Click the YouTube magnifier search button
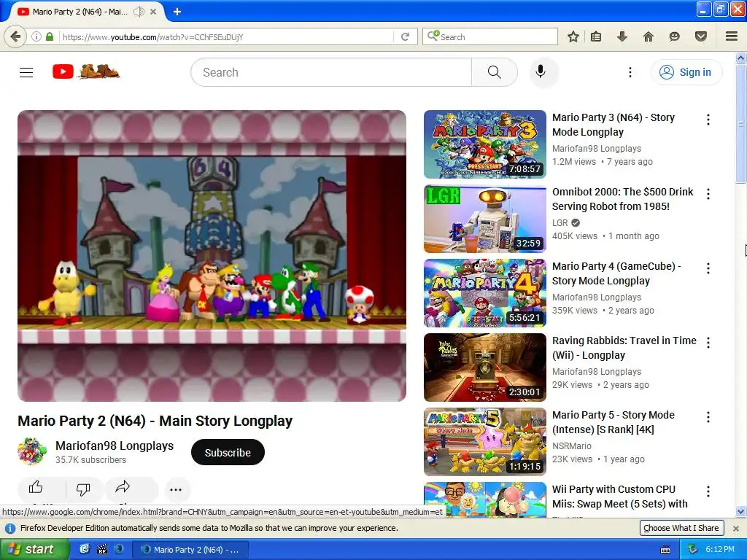 (495, 72)
